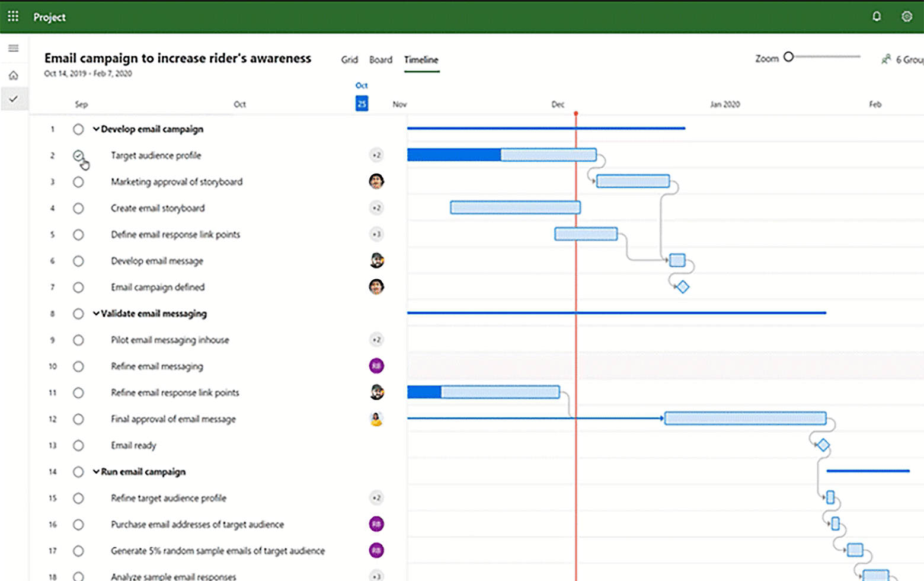Click the project title Email campaign to increase rider's awareness

click(x=177, y=58)
